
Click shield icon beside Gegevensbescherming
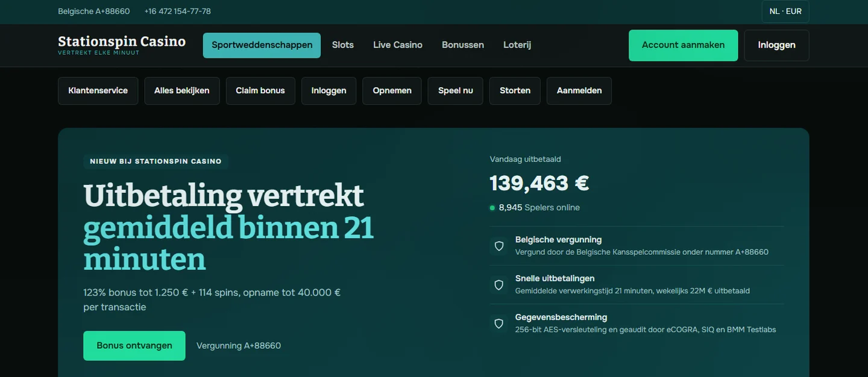[x=498, y=323]
